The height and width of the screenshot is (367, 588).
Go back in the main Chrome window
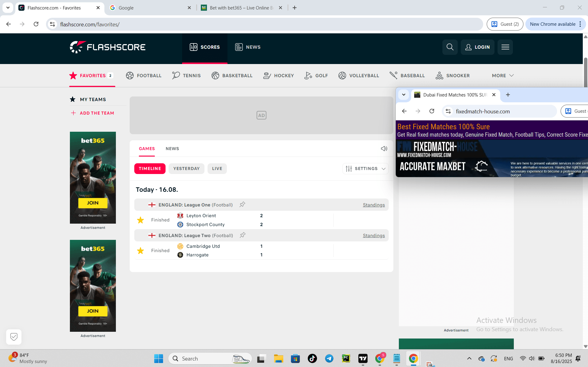[x=9, y=24]
